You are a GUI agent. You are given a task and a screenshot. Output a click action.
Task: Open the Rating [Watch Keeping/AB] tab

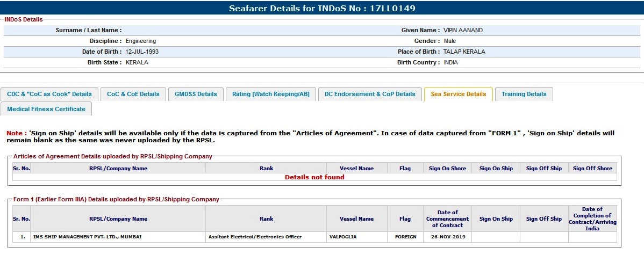pyautogui.click(x=271, y=94)
